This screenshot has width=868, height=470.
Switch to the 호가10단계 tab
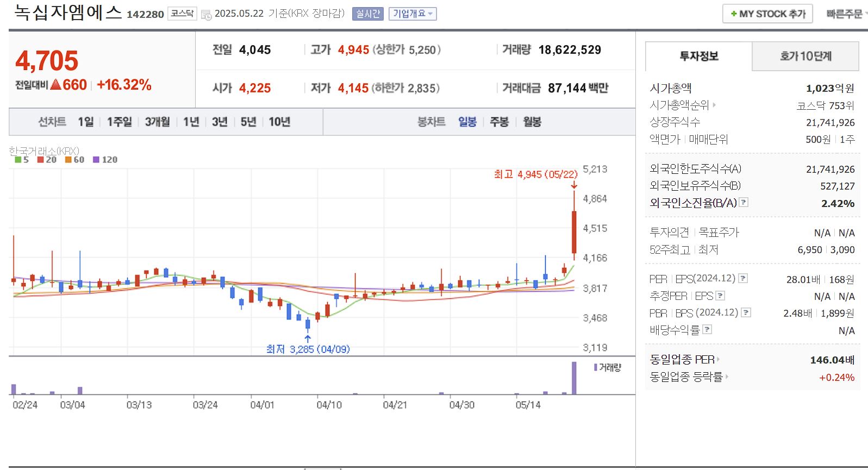click(805, 56)
